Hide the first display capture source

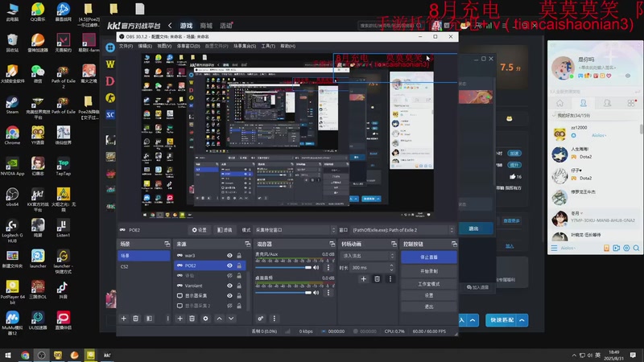pyautogui.click(x=229, y=295)
